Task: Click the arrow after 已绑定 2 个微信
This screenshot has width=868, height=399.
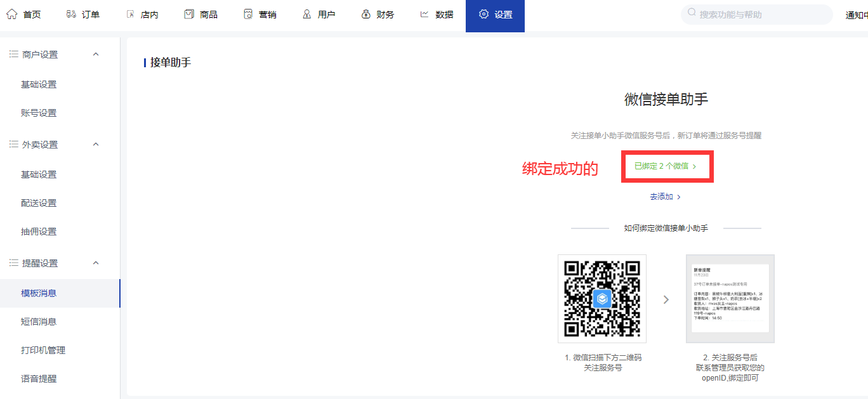Action: click(694, 166)
